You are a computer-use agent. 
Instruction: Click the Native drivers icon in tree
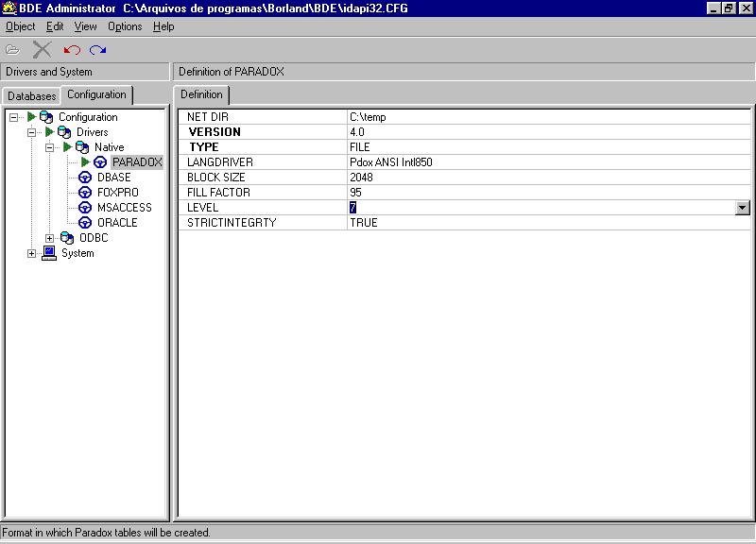82,147
